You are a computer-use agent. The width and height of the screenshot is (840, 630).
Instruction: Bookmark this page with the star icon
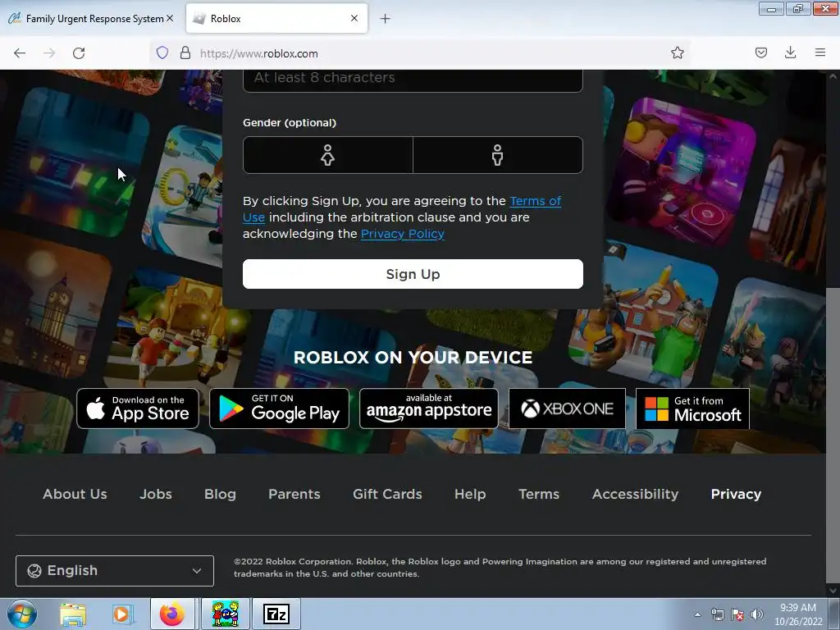(x=677, y=52)
